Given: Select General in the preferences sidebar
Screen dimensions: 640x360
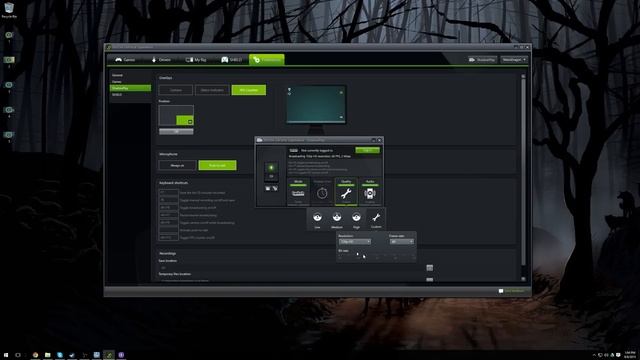Looking at the screenshot, I should coord(130,75).
